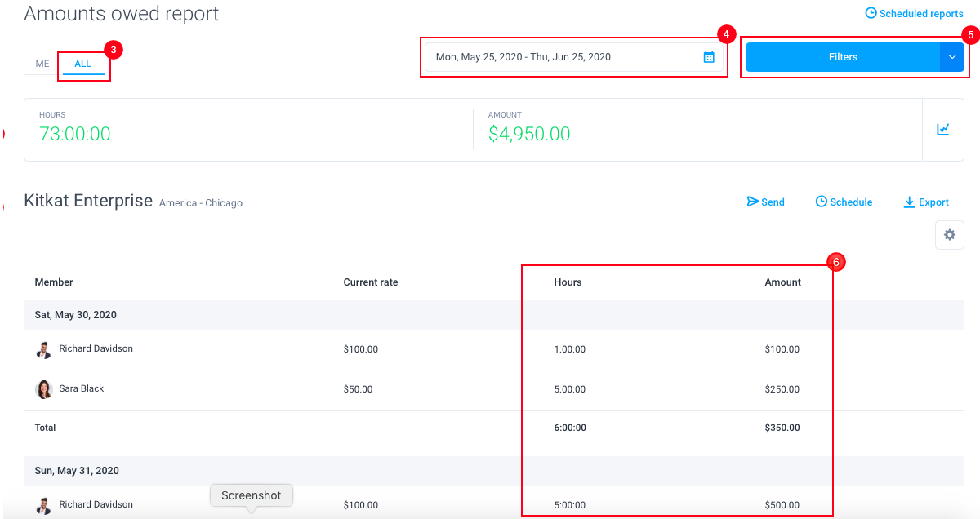Click the Scheduled reports clock icon
The height and width of the screenshot is (519, 980).
point(871,13)
